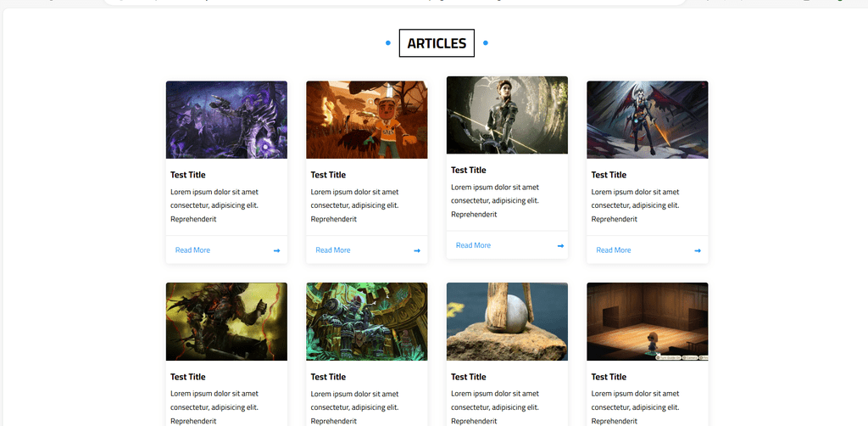Select the winged demon with sword image
Image resolution: width=868 pixels, height=426 pixels.
coord(647,120)
